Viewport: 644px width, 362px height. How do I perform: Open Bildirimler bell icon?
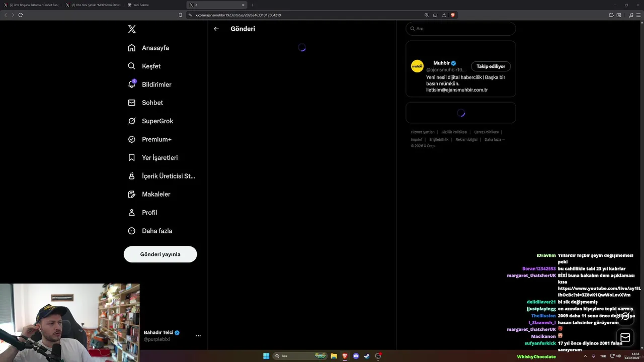coord(132,84)
